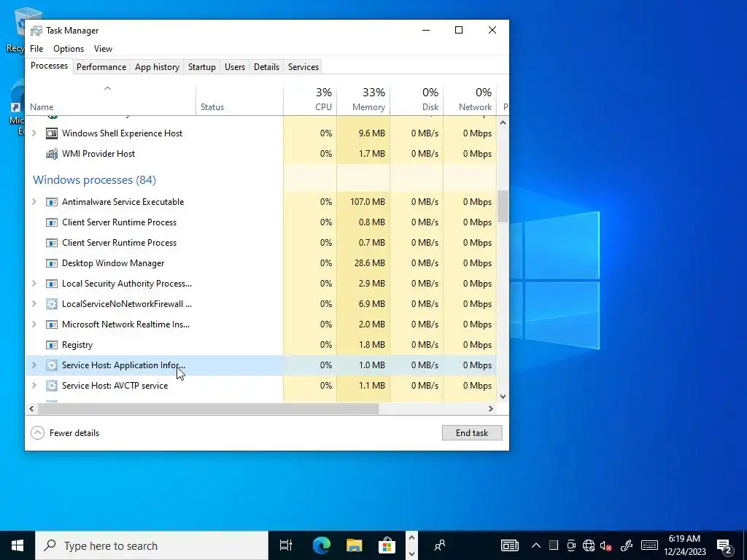The height and width of the screenshot is (560, 747).
Task: Open the View menu
Action: coord(103,49)
